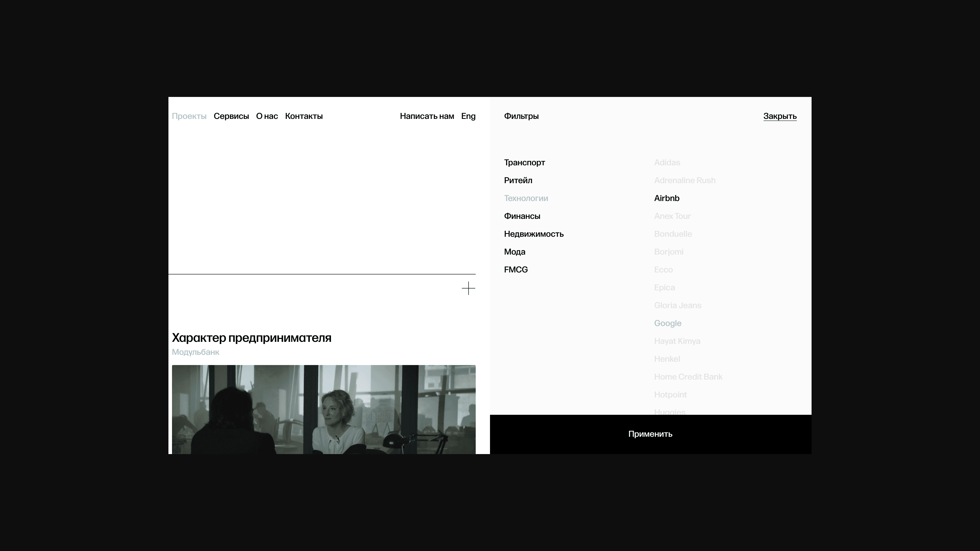Select the Мода filter option

click(514, 252)
